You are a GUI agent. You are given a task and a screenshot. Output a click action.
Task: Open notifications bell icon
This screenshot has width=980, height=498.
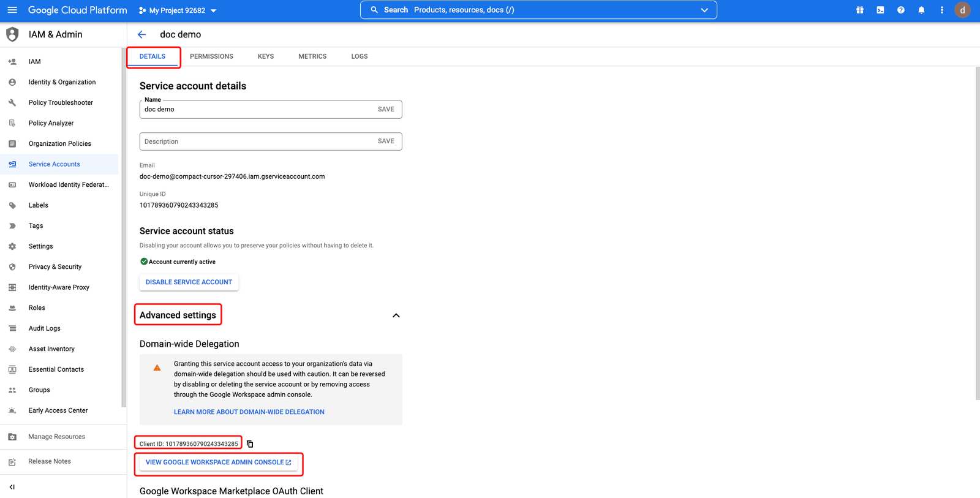921,10
